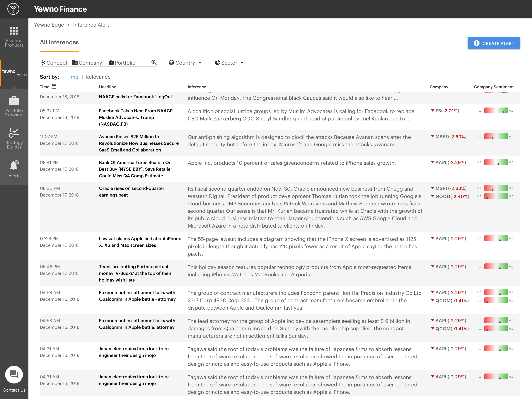The image size is (532, 399).
Task: Click the CREATE ALERT button
Action: tap(494, 43)
